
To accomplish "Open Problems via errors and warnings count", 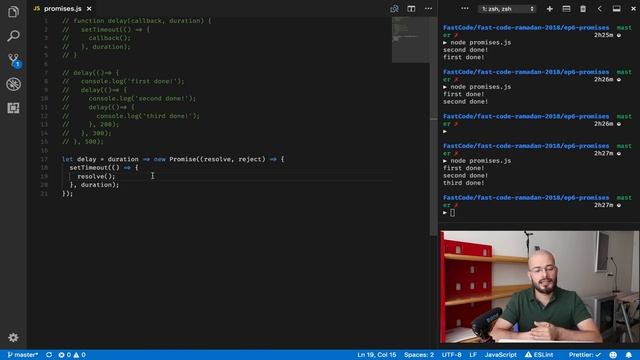I will (72, 355).
